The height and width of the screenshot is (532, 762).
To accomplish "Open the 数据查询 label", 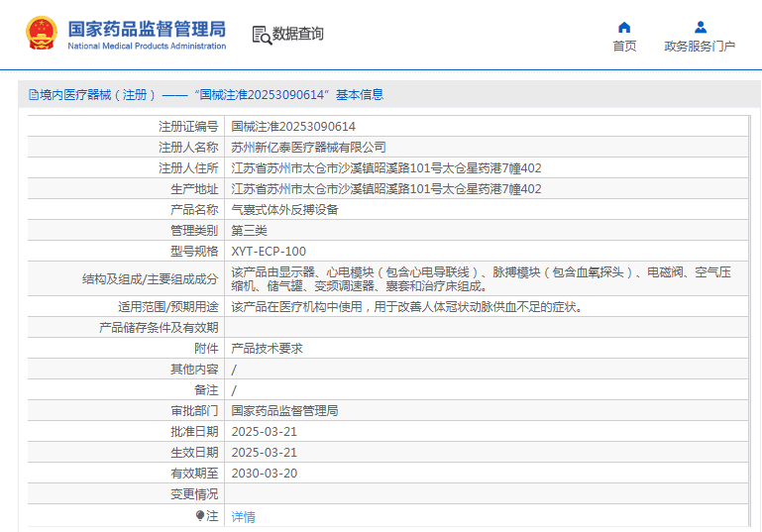I will (x=297, y=34).
